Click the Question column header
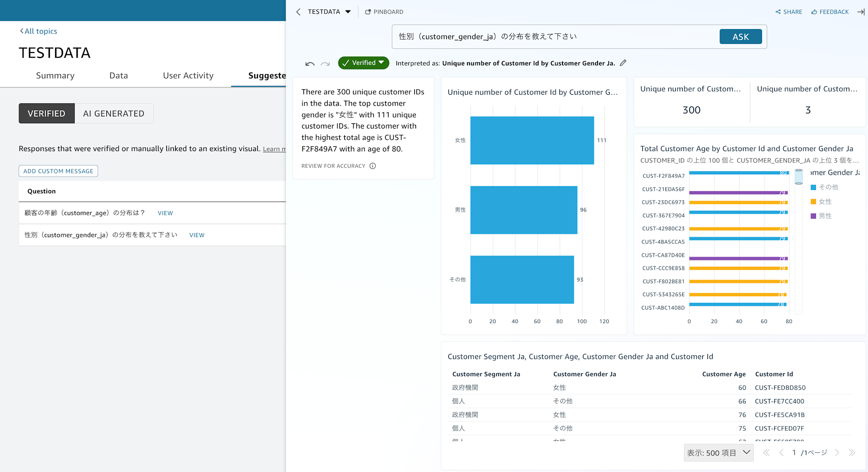868x472 pixels. coord(41,191)
